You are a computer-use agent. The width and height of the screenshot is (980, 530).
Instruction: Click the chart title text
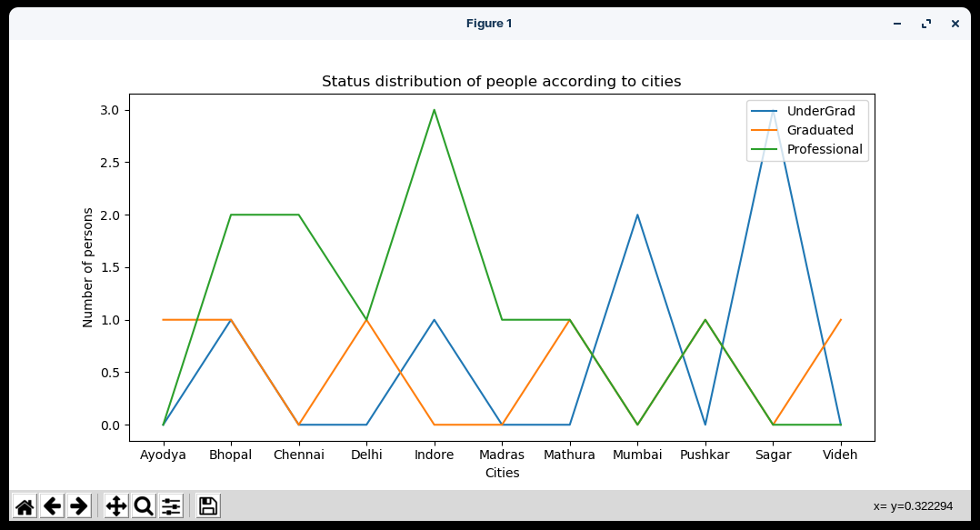tap(501, 82)
